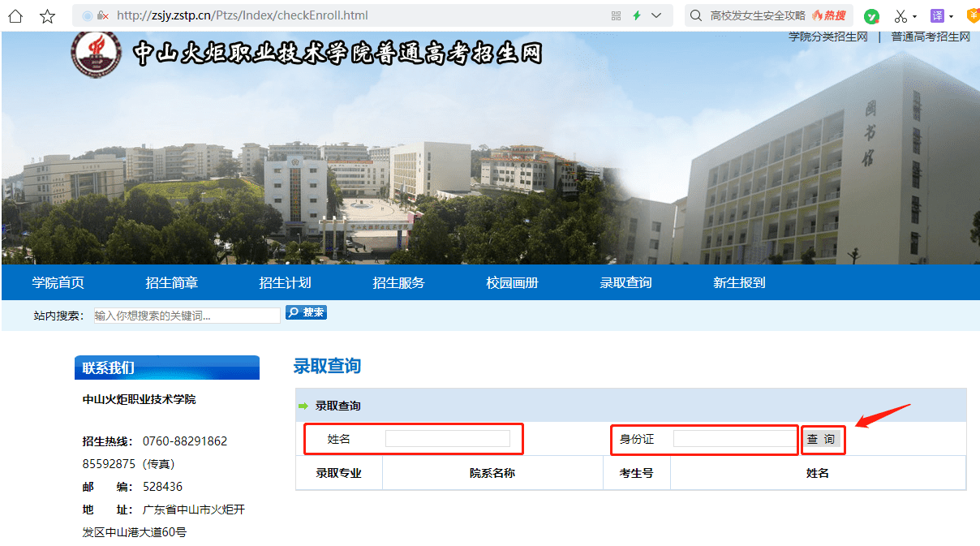Click the 联系我们 sidebar header
The image size is (980, 546).
point(167,368)
